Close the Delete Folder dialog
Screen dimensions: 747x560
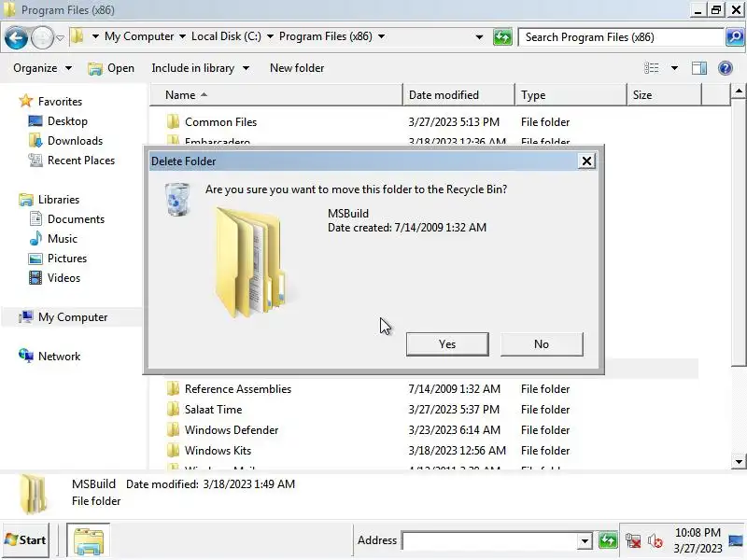coord(586,161)
